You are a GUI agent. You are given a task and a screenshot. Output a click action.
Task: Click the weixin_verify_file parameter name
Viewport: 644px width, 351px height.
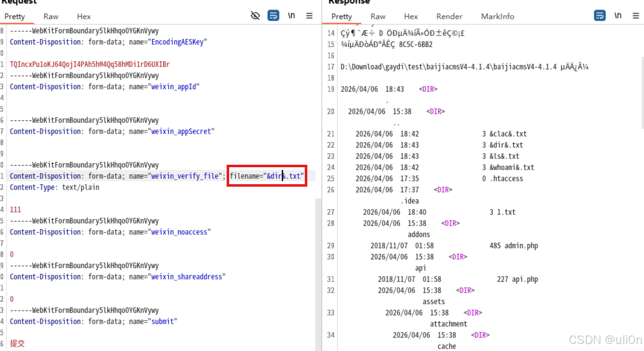(x=185, y=176)
